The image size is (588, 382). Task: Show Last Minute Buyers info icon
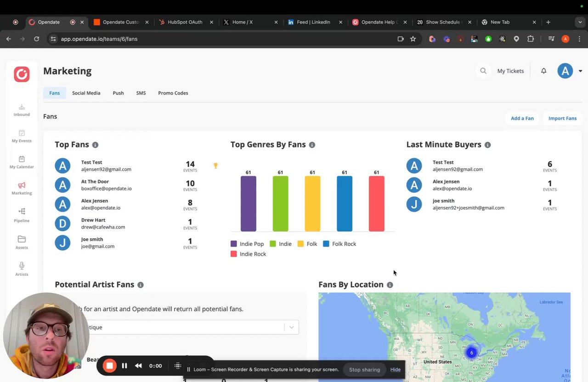click(487, 145)
